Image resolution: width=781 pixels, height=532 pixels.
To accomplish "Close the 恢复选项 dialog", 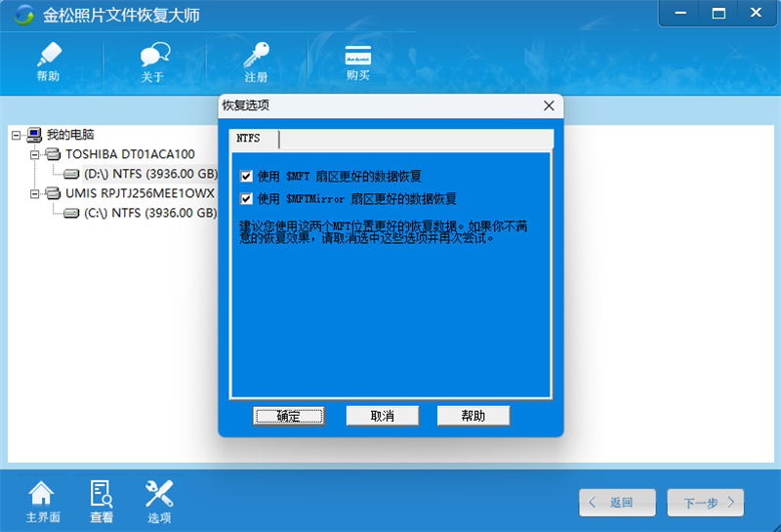I will point(549,105).
